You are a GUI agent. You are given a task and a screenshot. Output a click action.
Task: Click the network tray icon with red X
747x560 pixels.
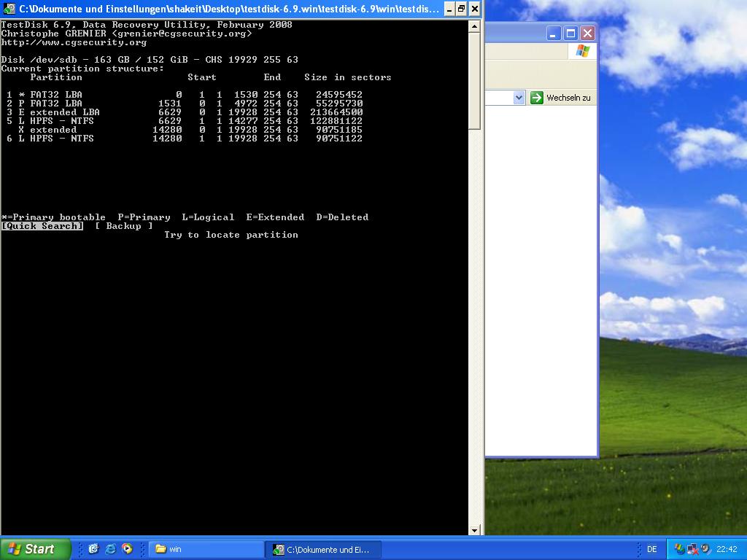click(693, 550)
